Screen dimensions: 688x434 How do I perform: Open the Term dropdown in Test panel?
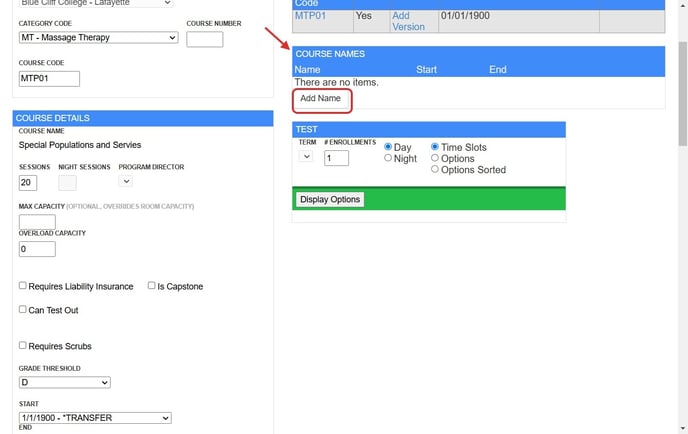click(x=306, y=157)
